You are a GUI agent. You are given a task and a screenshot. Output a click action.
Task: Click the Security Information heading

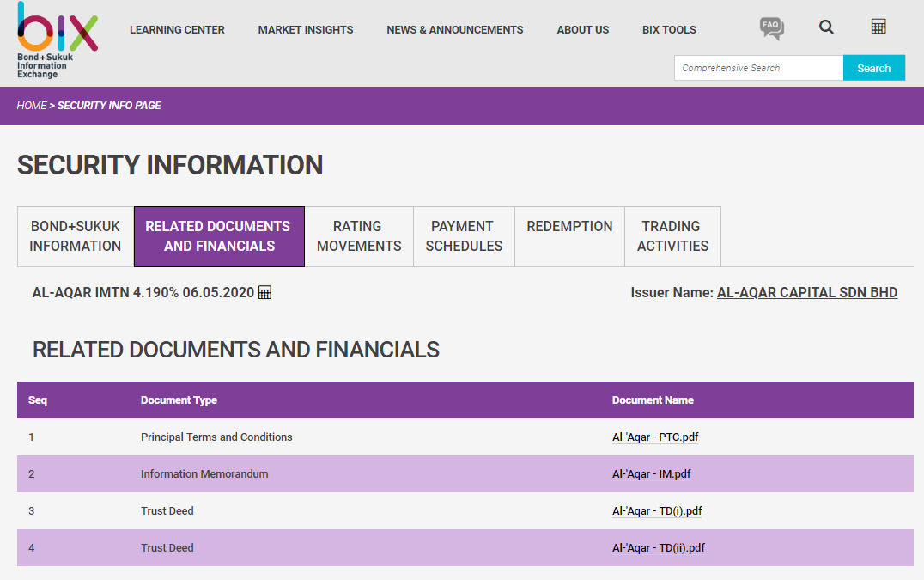pos(170,165)
